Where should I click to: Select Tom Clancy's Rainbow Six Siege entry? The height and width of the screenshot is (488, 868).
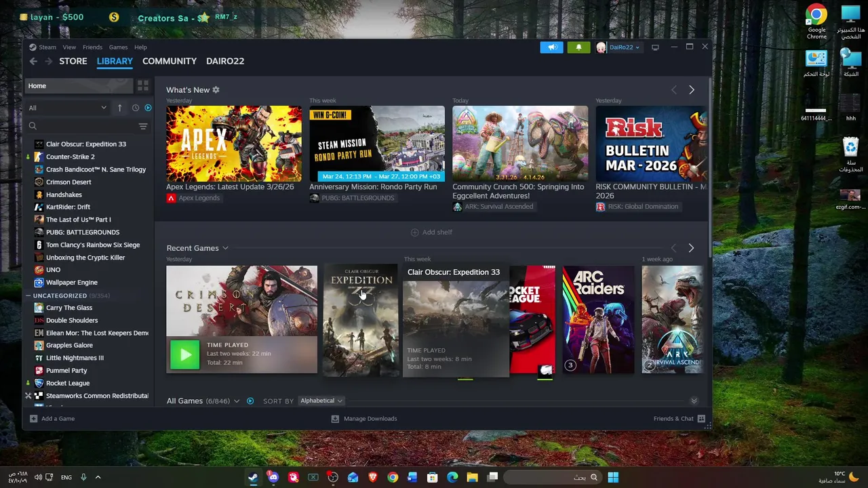[93, 245]
